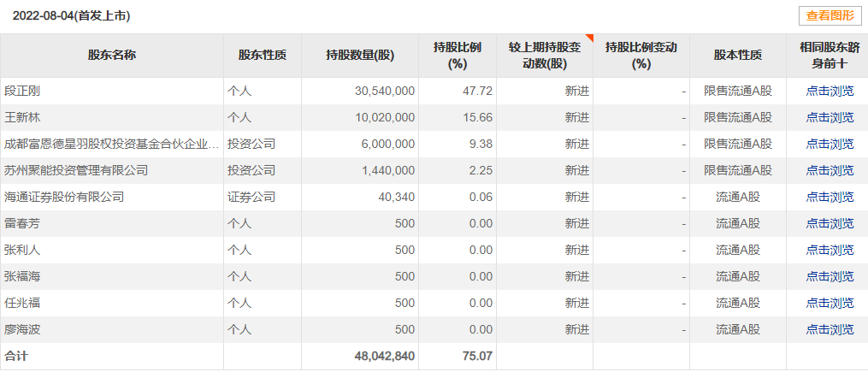Click the 合计 total row label

[x=16, y=356]
